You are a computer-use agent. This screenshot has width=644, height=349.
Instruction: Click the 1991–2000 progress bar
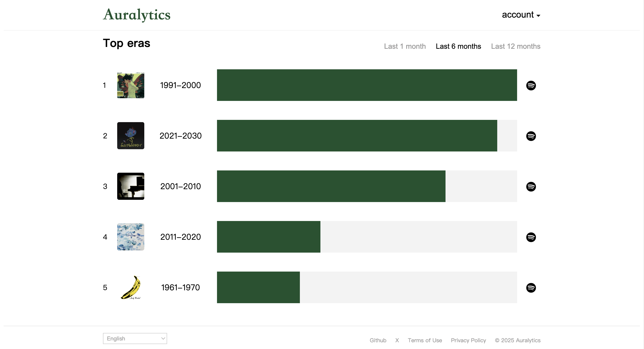click(x=367, y=85)
